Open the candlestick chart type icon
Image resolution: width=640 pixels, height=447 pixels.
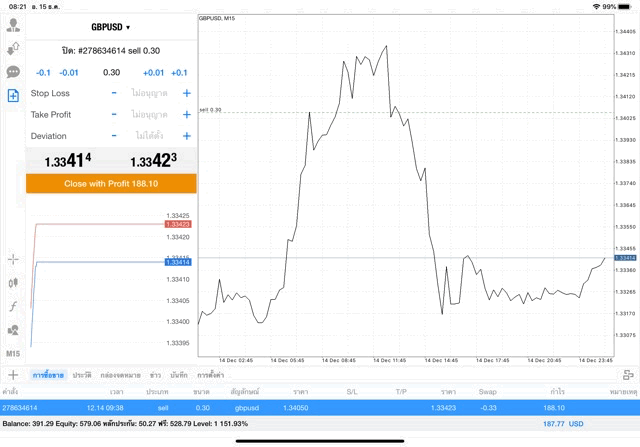13,282
